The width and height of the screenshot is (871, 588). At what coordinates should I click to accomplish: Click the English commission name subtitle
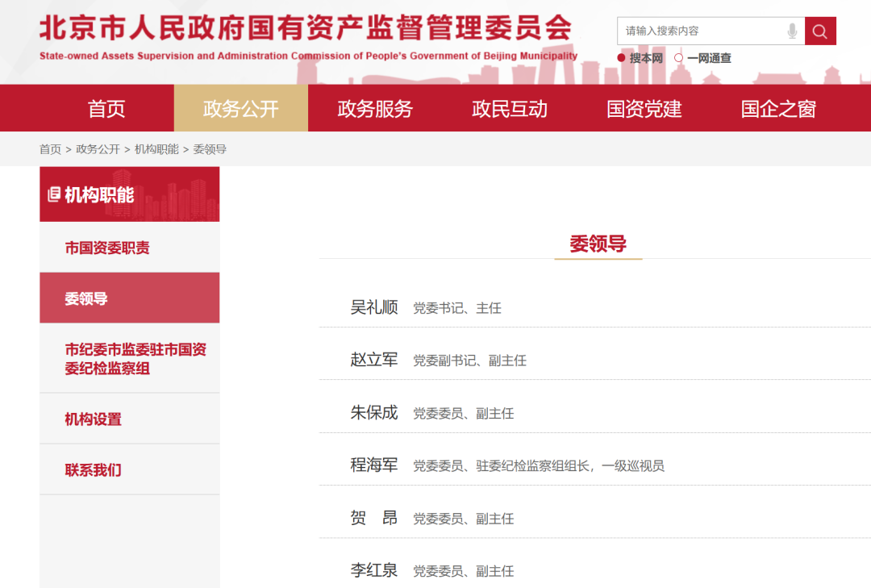coord(308,56)
